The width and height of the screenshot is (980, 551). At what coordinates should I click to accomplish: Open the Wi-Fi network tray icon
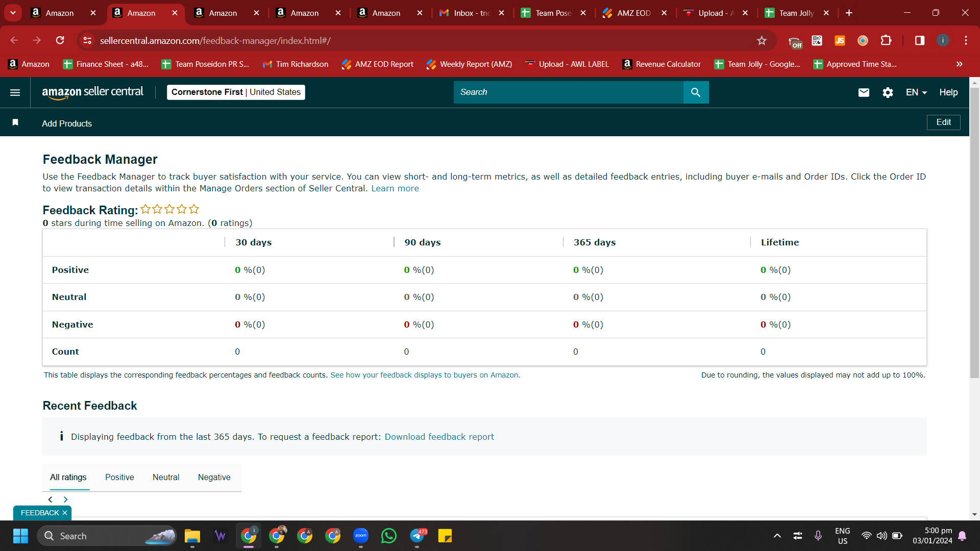[866, 536]
